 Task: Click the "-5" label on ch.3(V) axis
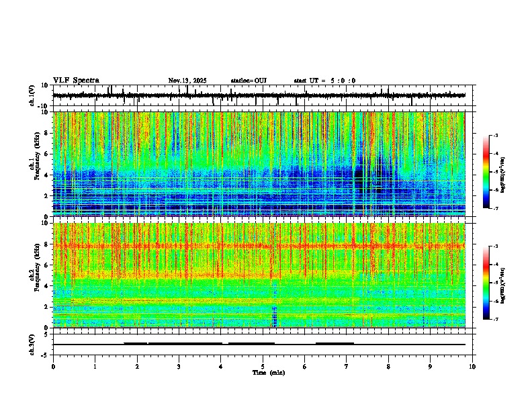click(x=45, y=355)
